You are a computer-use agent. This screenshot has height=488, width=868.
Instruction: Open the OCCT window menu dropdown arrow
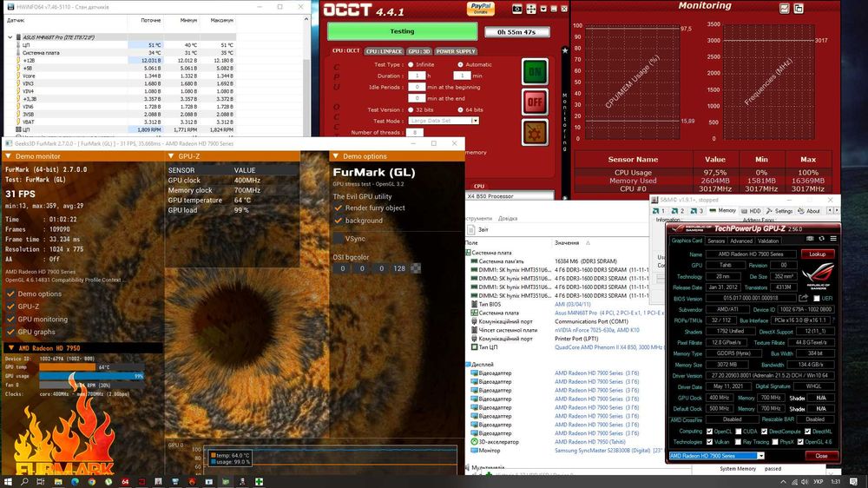(x=543, y=9)
